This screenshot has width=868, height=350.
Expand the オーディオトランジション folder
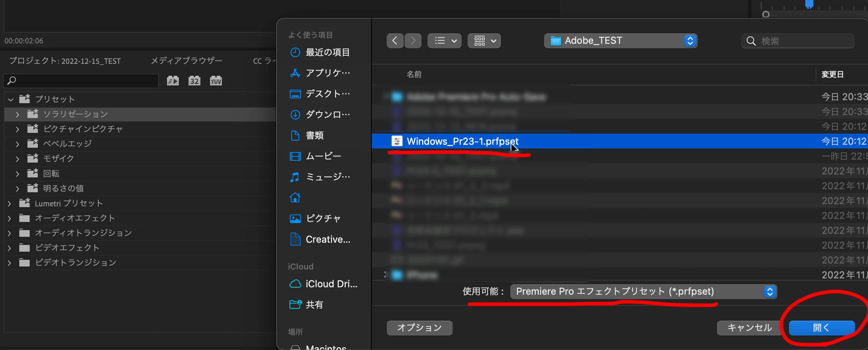click(x=10, y=233)
